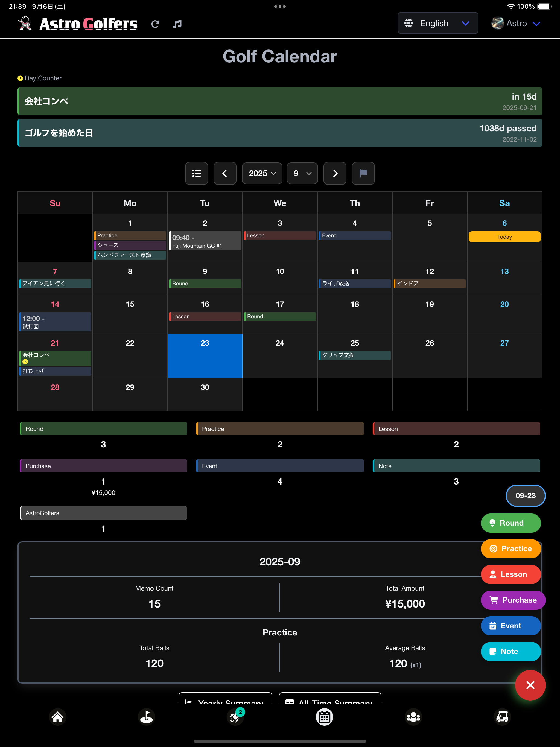
Task: Open the インドア practice memo
Action: (430, 284)
